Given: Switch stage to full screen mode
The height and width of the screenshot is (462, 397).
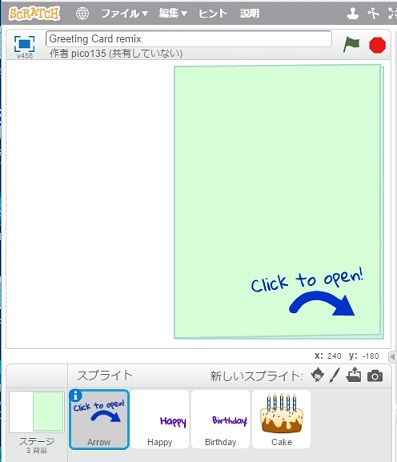Looking at the screenshot, I should point(24,44).
